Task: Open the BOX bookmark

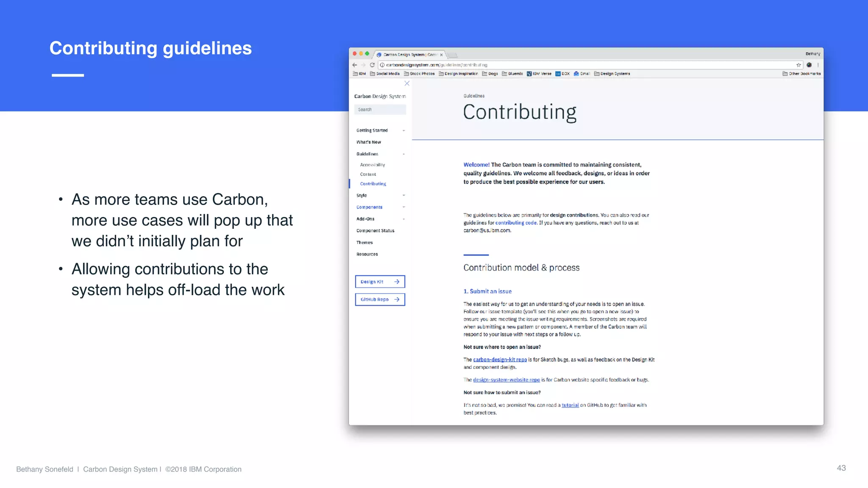Action: 562,74
